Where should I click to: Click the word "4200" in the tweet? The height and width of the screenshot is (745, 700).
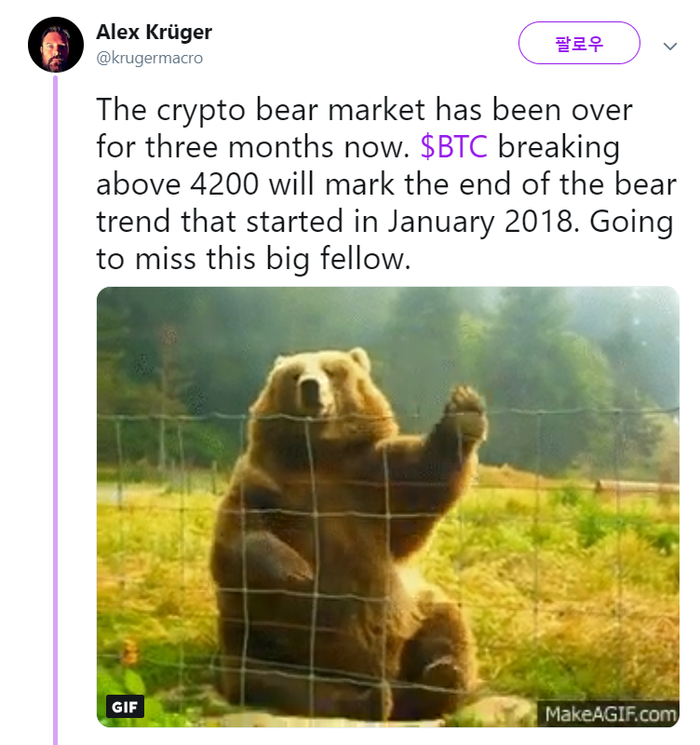[x=225, y=184]
